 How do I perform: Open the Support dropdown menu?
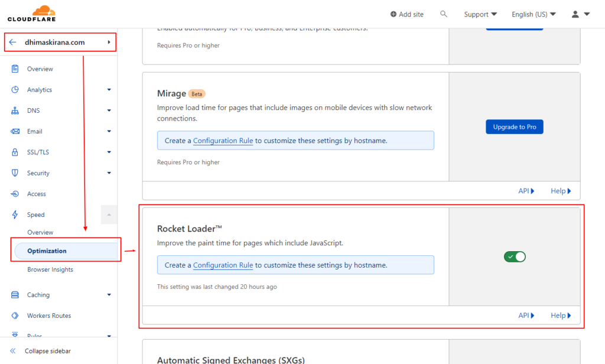click(x=480, y=14)
